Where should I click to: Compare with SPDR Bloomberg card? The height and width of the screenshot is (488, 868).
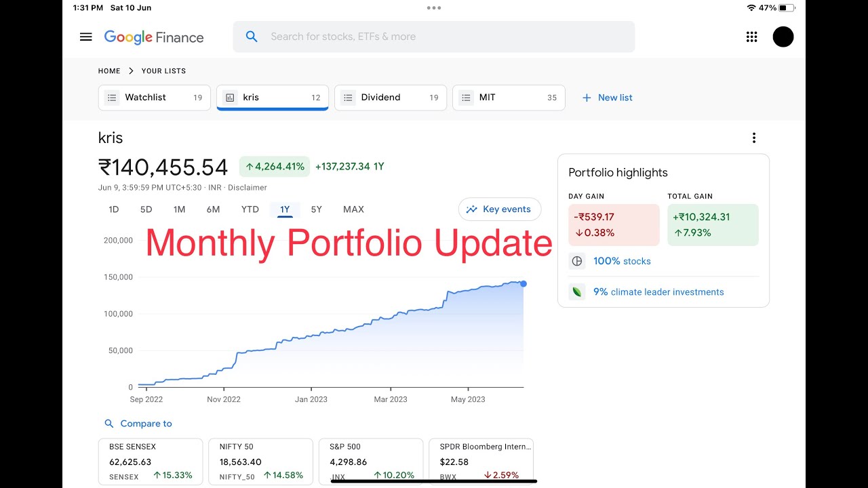click(481, 462)
